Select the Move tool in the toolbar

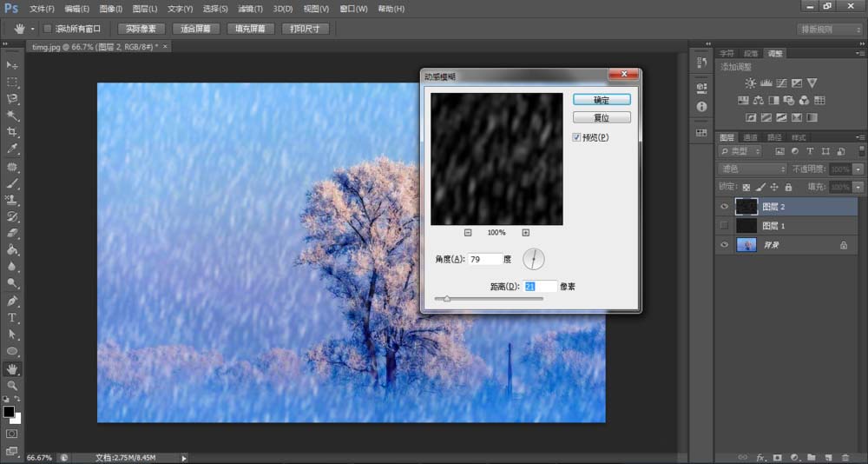12,65
